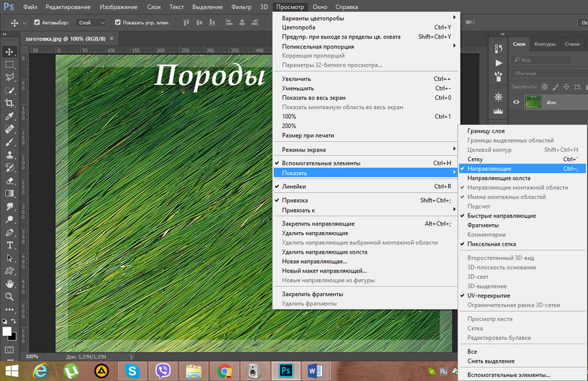Open the Actions play-button panel icon
Image resolution: width=588 pixels, height=381 pixels.
pyautogui.click(x=498, y=63)
